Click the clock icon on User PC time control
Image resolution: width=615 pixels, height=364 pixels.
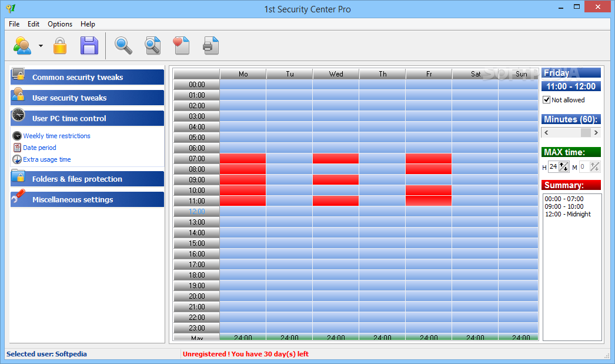18,115
